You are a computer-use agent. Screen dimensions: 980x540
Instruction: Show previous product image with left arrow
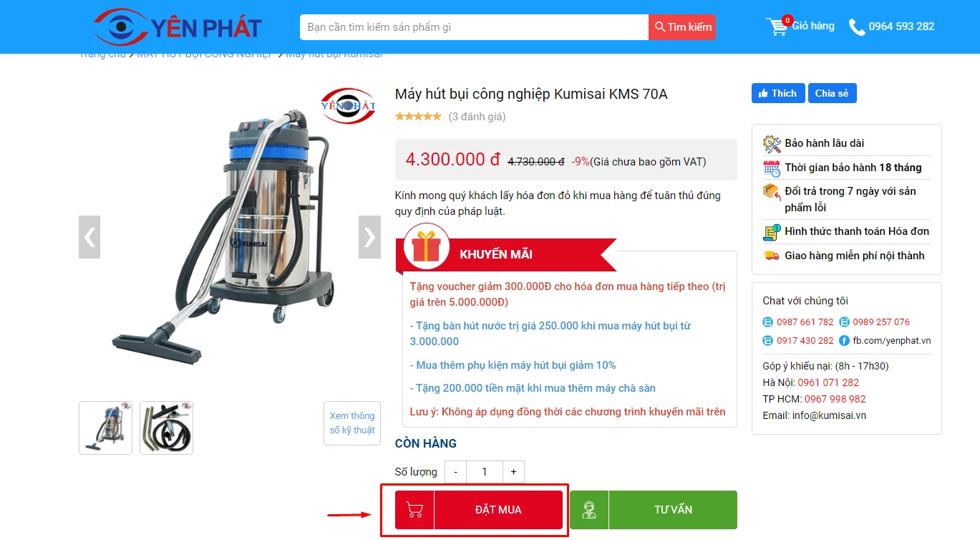click(89, 237)
